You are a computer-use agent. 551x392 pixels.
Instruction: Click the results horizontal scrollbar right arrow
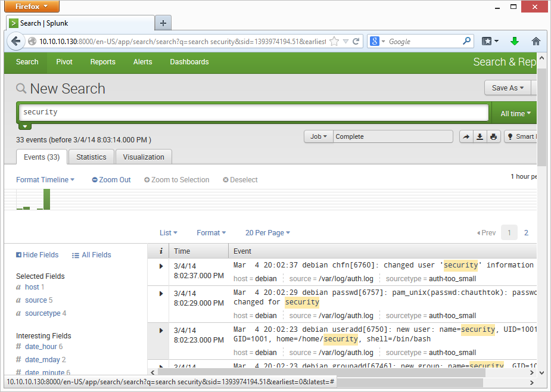tap(532, 372)
